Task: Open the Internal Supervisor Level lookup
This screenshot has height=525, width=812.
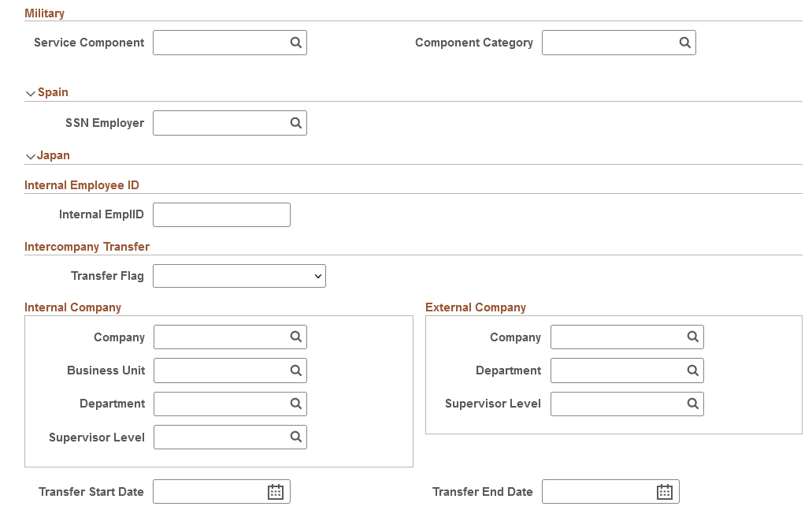Action: 295,437
